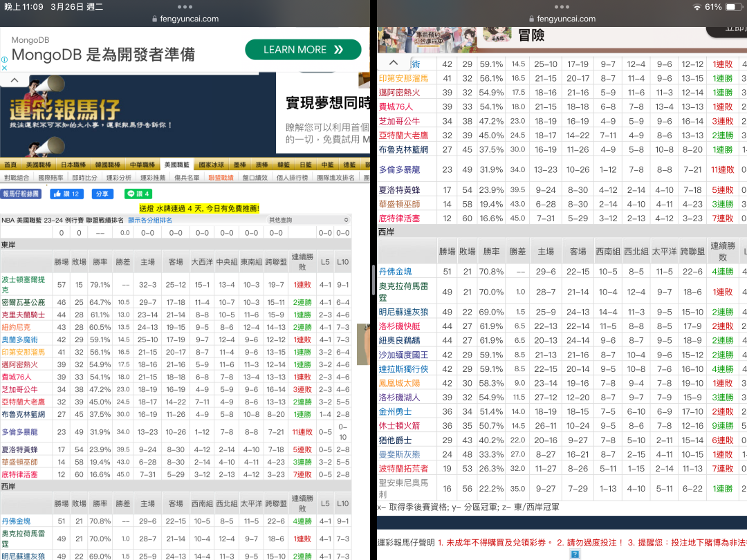Collapse the banner using left window's up chevron
The image size is (747, 560).
(x=15, y=80)
